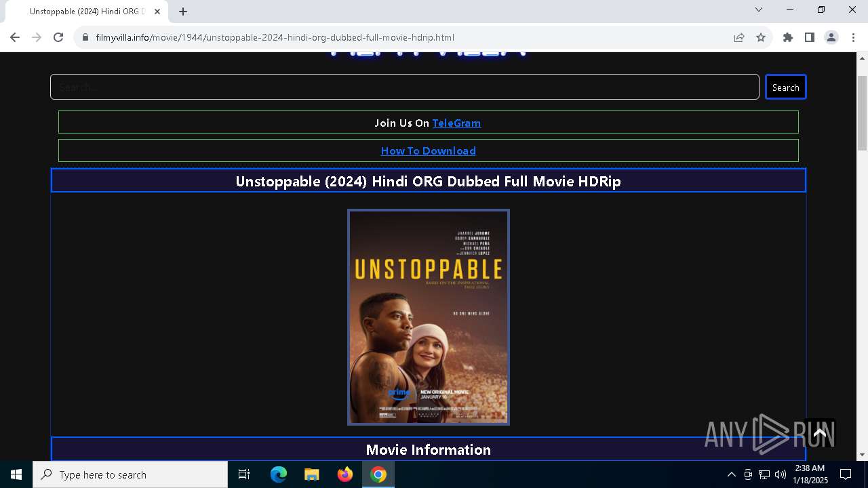Switch to Chrome in taskbar
Image resolution: width=868 pixels, height=488 pixels.
coord(378,474)
